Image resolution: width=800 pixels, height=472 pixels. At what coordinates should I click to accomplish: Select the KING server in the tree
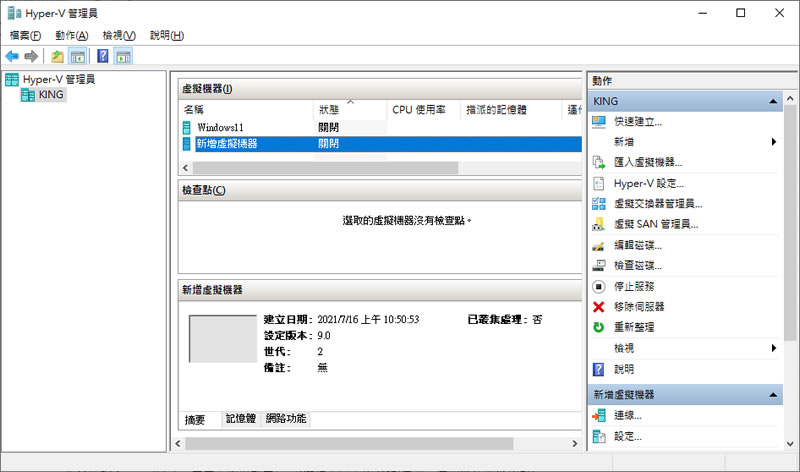tap(43, 94)
